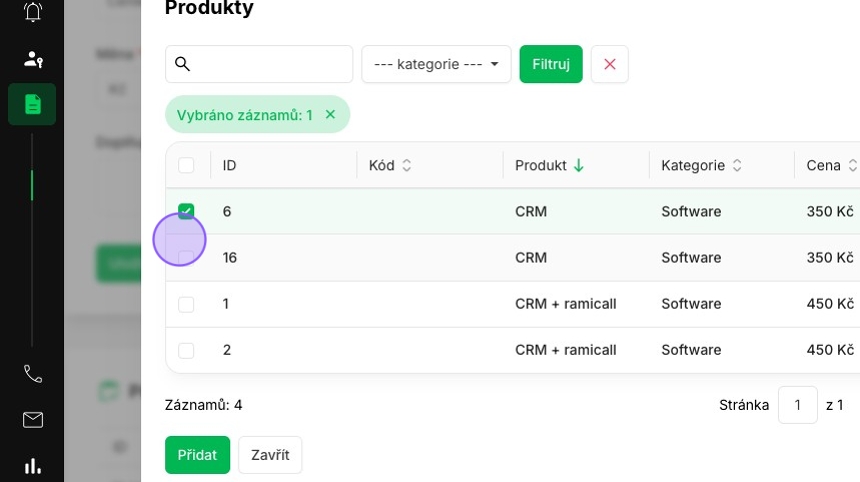Click the Přidat button
The image size is (860, 482).
point(197,455)
